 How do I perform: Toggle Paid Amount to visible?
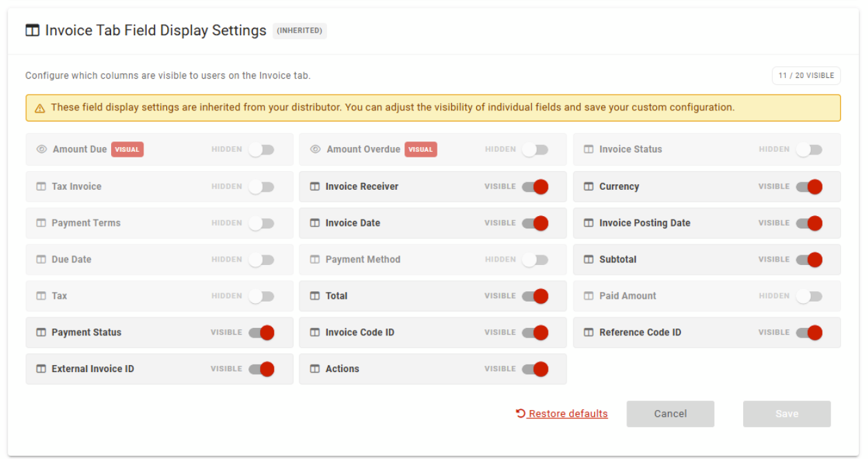click(809, 295)
